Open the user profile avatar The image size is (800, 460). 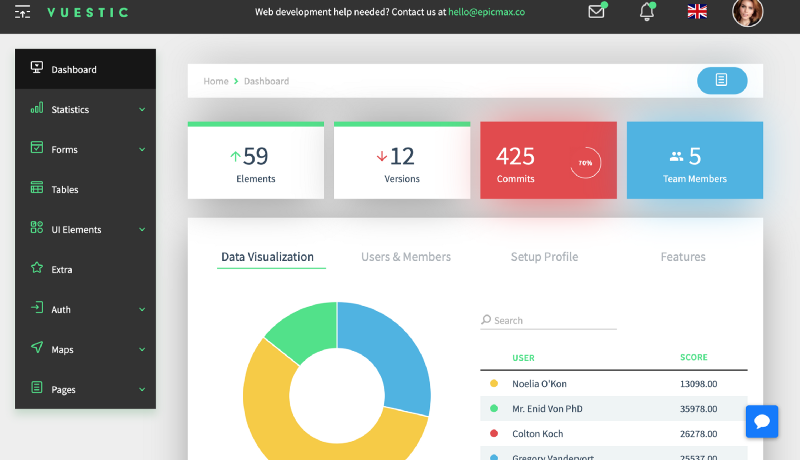pos(747,12)
